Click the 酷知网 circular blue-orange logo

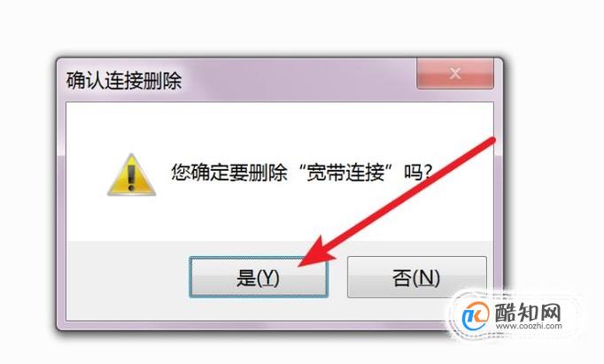[476, 316]
